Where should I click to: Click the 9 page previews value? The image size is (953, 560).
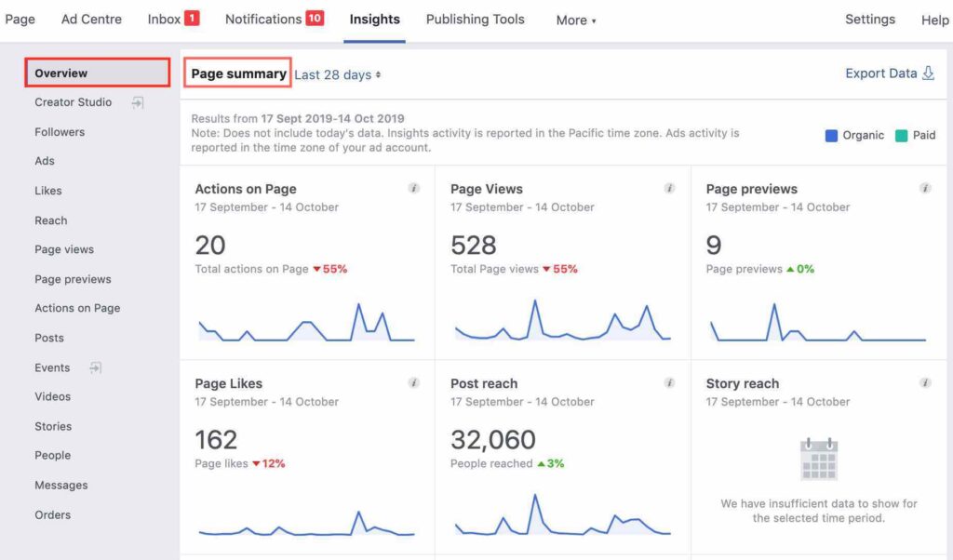point(714,246)
